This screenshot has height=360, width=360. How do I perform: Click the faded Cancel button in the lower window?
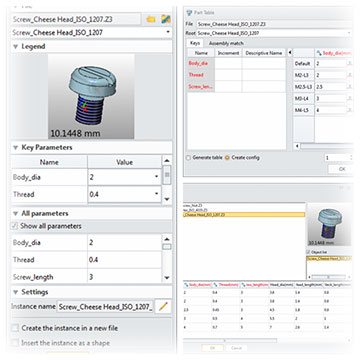tap(236, 348)
